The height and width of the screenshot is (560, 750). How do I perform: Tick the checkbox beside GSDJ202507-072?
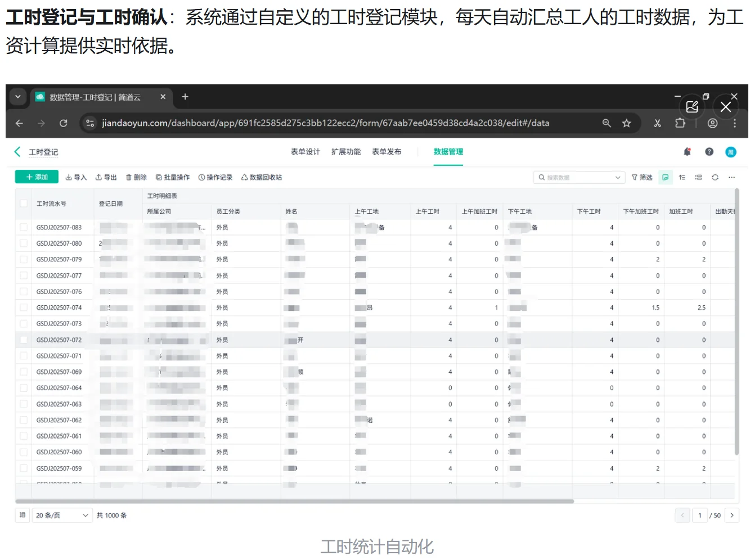(23, 340)
